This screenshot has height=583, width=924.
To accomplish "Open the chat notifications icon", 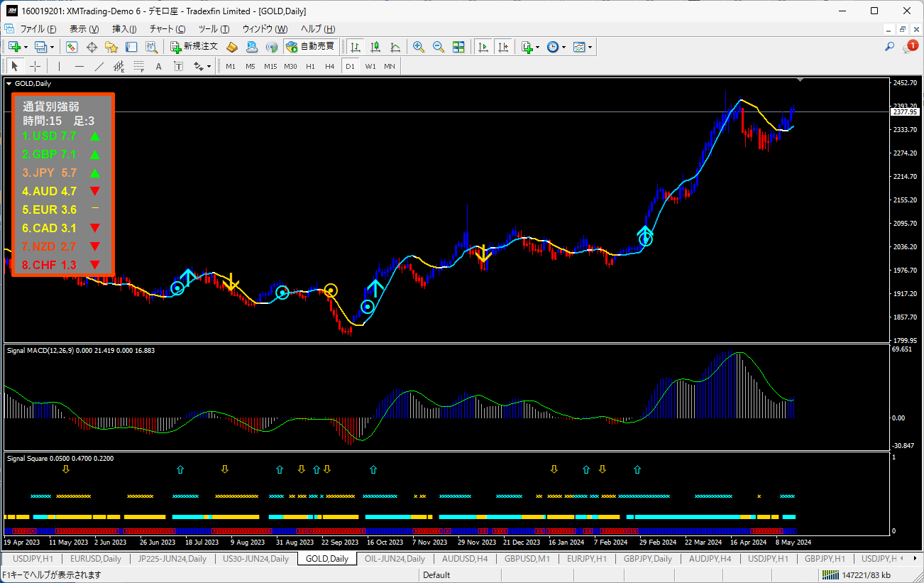I will tap(909, 47).
